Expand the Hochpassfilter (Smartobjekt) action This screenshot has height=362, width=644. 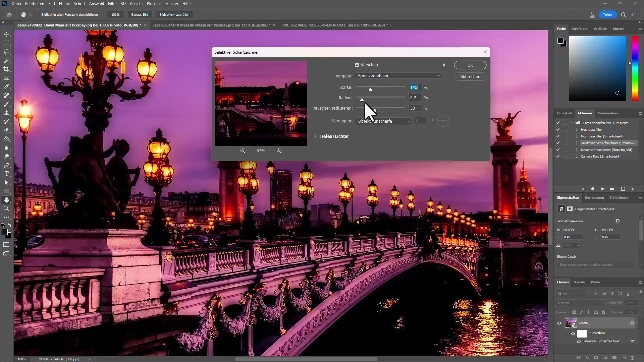coord(577,136)
